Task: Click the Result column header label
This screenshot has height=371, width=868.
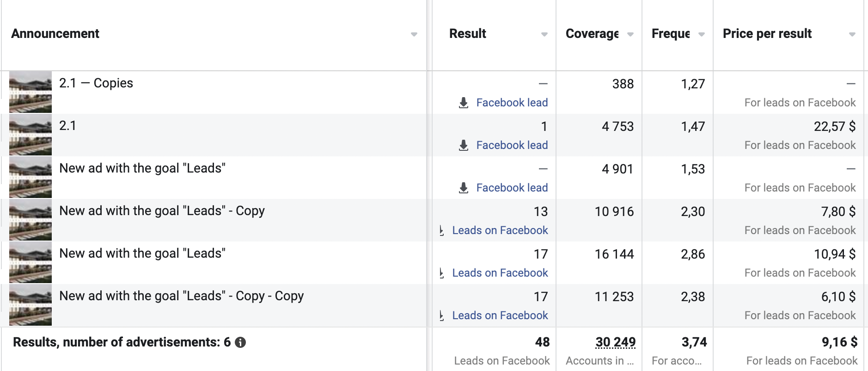Action: (467, 34)
